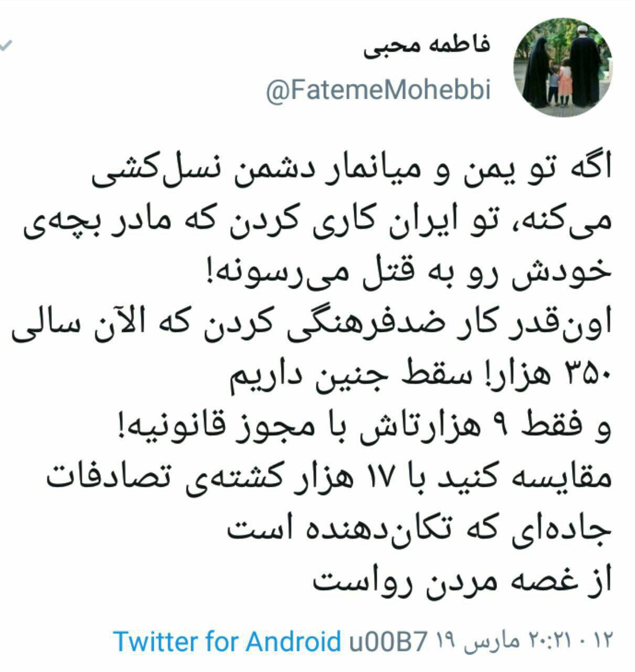Click the Twitter for Android source link
The width and height of the screenshot is (635, 672).
click(227, 641)
